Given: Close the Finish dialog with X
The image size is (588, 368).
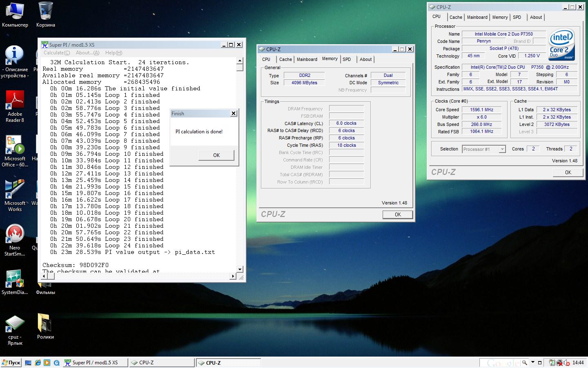Looking at the screenshot, I should click(x=234, y=113).
